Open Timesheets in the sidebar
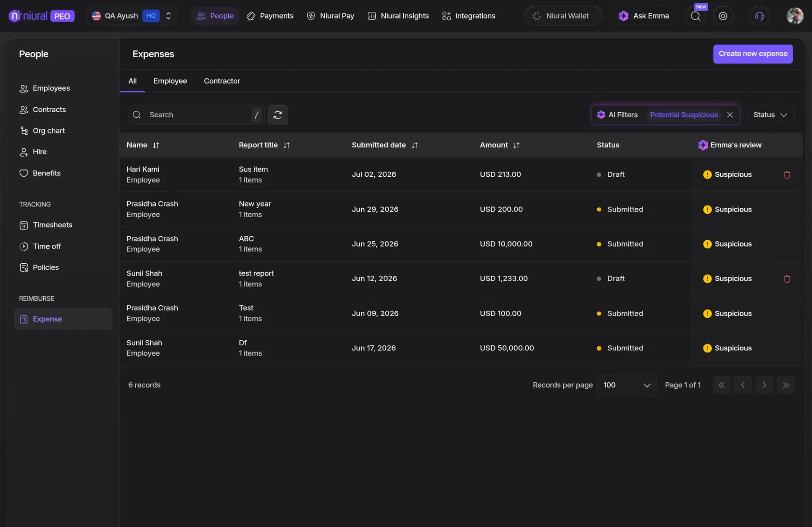 coord(46,225)
